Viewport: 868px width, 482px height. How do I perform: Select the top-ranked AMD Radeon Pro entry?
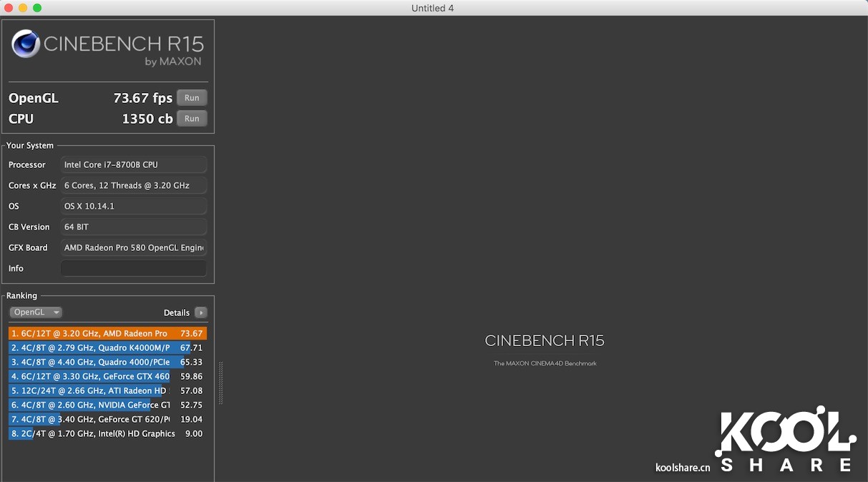107,333
